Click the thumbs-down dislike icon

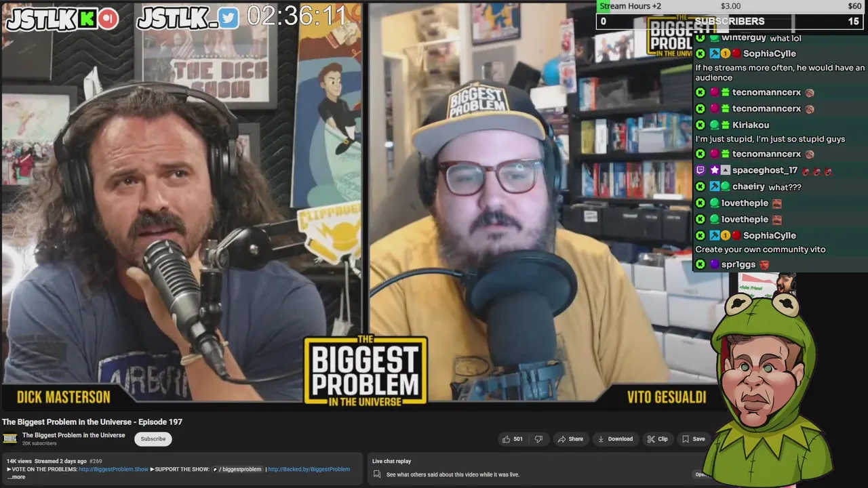538,439
